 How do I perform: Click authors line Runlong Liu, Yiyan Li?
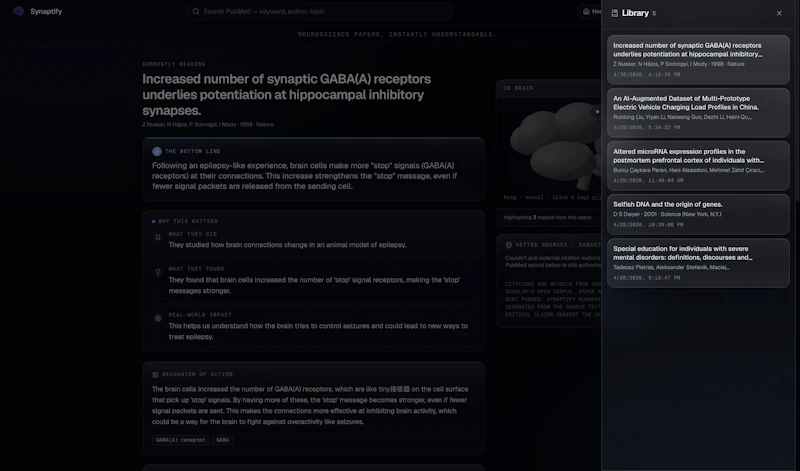point(683,117)
